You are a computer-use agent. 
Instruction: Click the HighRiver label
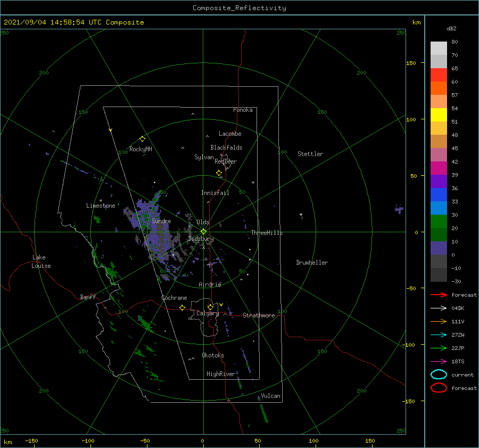pyautogui.click(x=221, y=374)
